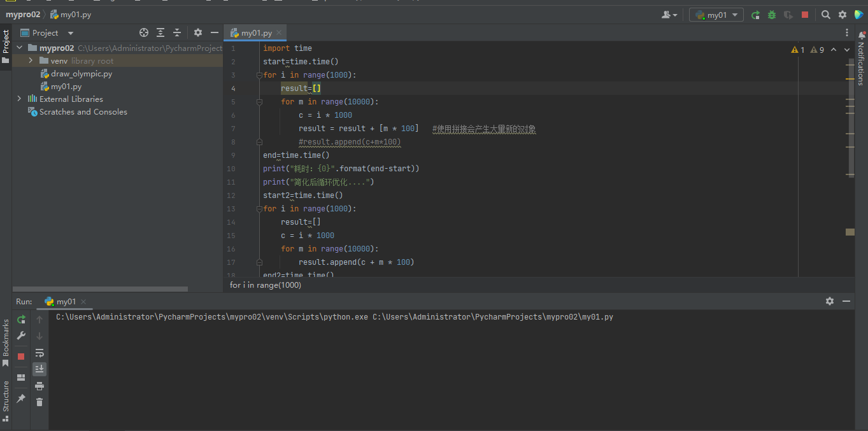This screenshot has height=431, width=868.
Task: Click the mypro02 breadcrumb in navigation bar
Action: (x=23, y=14)
